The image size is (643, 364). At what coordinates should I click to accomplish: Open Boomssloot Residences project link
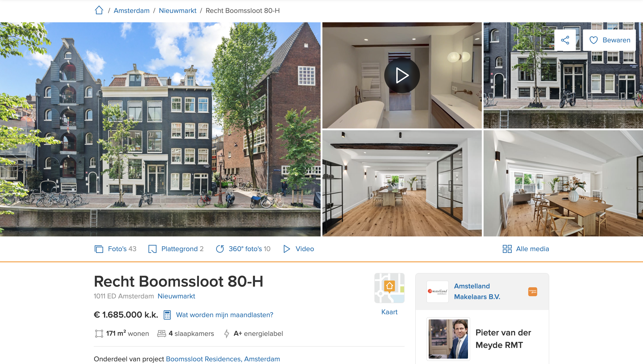pos(223,359)
